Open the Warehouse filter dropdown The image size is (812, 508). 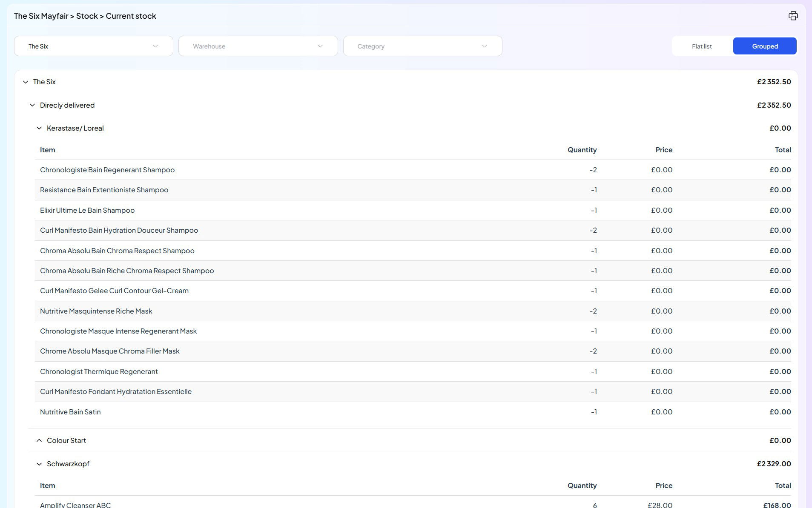pyautogui.click(x=258, y=46)
